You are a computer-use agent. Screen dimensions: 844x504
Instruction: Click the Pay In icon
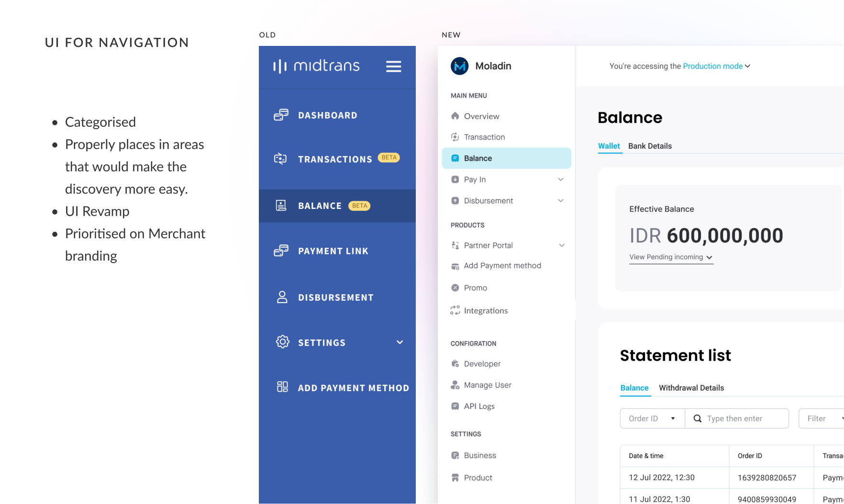tap(455, 179)
